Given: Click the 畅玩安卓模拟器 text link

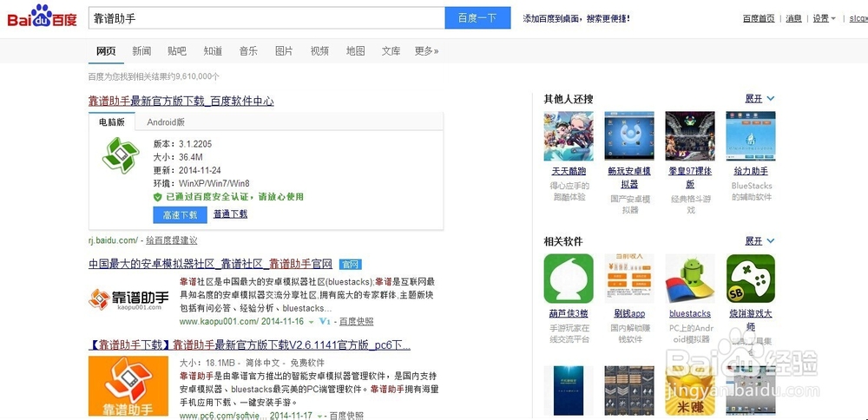Looking at the screenshot, I should [629, 178].
